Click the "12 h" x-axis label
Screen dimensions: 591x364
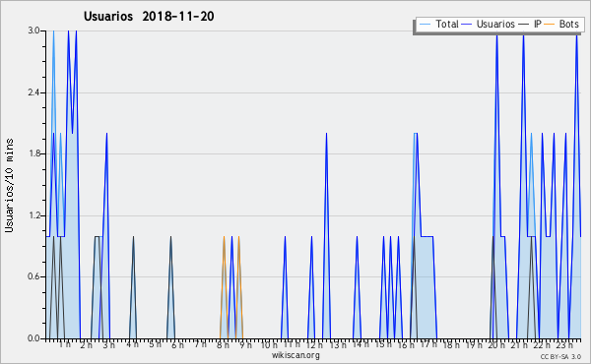coord(315,345)
